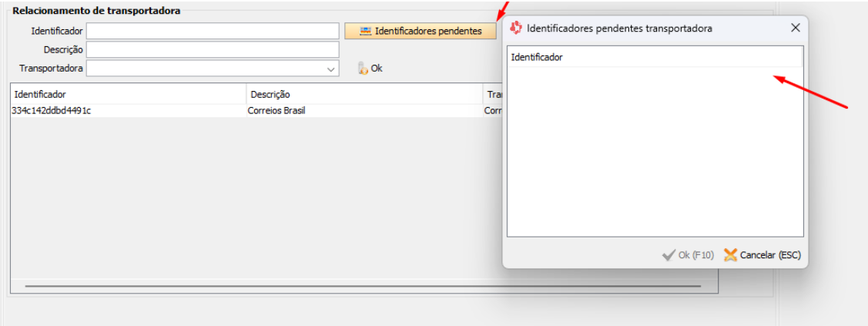
Task: Focus the Identificador text field
Action: 213,31
